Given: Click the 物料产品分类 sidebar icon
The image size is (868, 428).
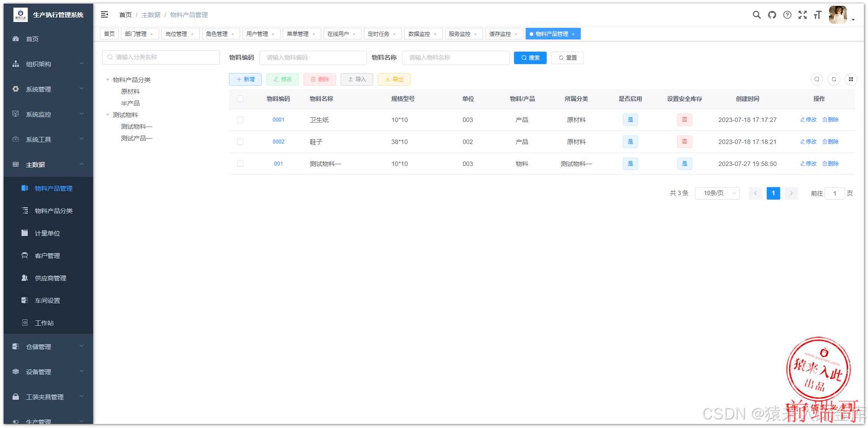Looking at the screenshot, I should [x=25, y=210].
